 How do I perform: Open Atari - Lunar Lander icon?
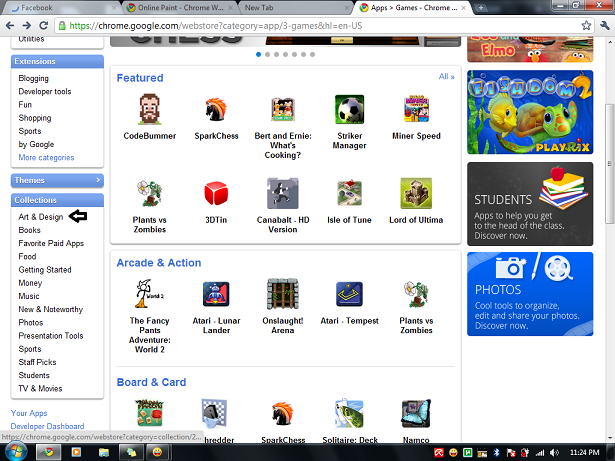tap(216, 294)
